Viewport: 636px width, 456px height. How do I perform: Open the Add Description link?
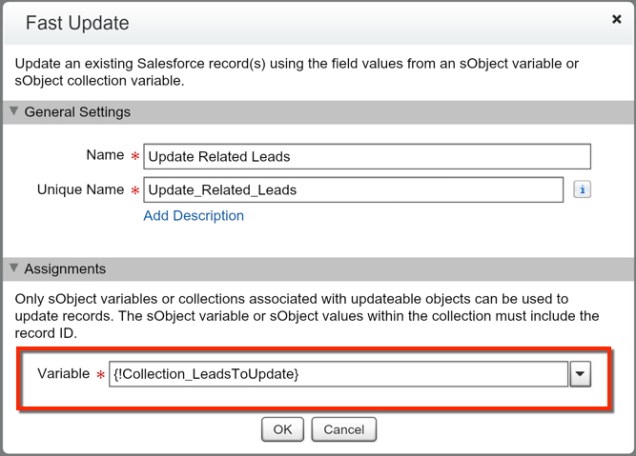(193, 215)
